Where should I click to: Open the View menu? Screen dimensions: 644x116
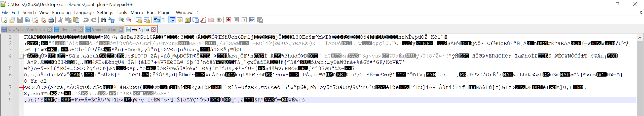click(44, 12)
